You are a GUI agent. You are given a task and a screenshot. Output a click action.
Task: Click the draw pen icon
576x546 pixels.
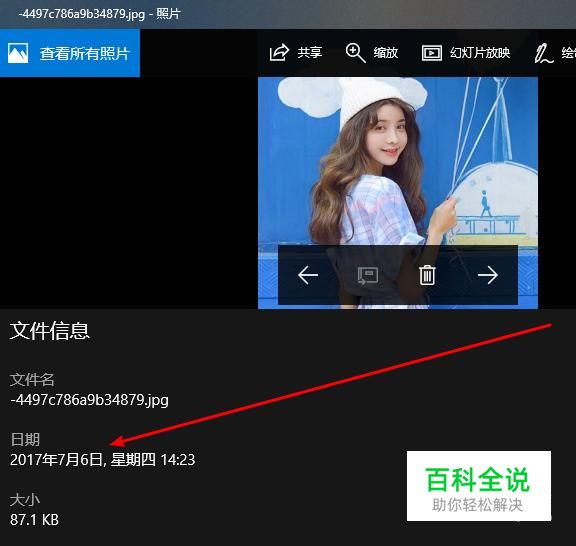(x=544, y=53)
